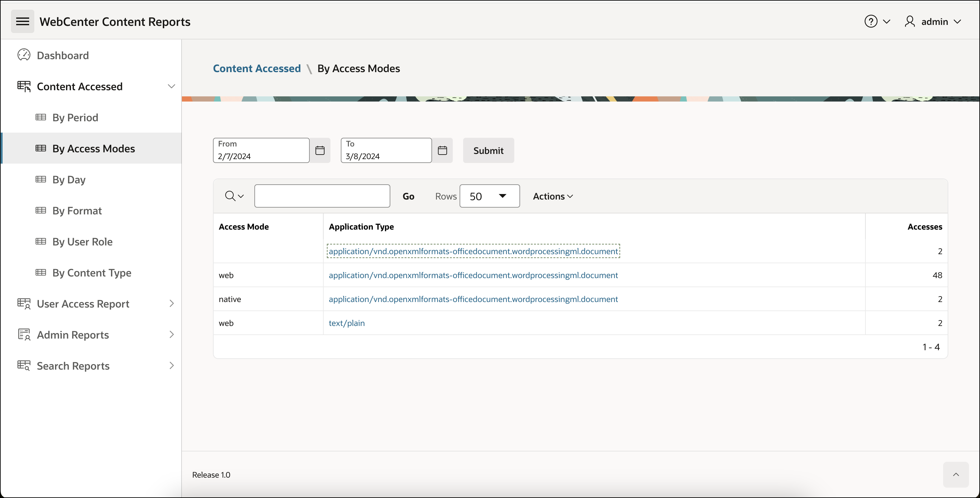Sort by Application Type column header
This screenshot has width=980, height=498.
(x=361, y=227)
